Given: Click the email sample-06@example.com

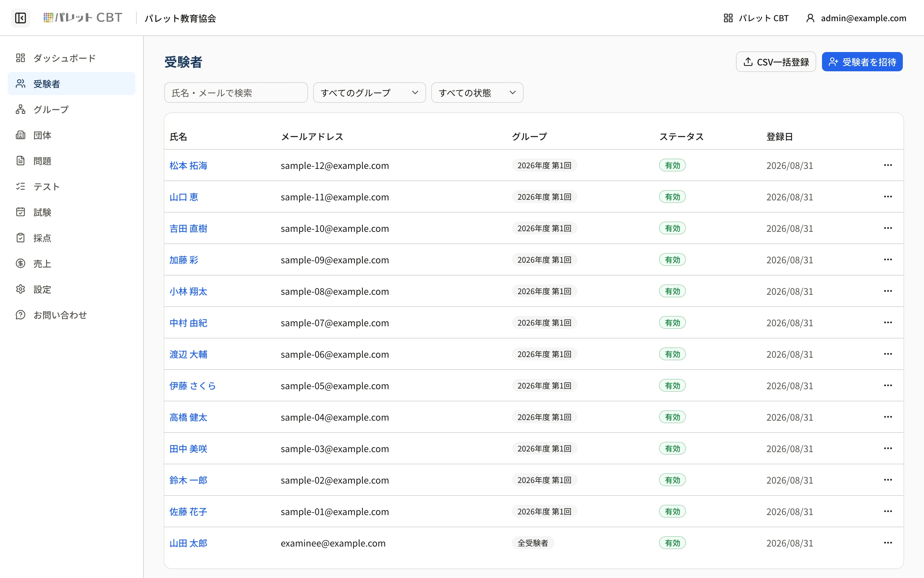Looking at the screenshot, I should coord(335,355).
